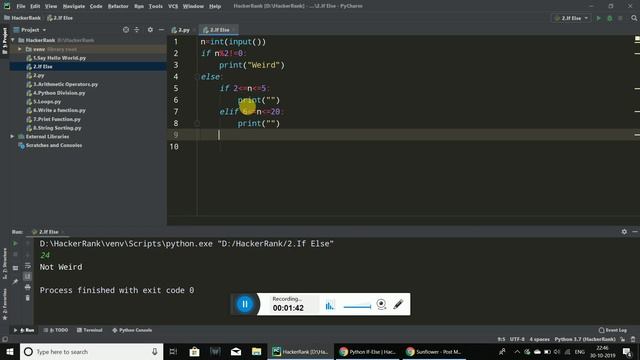The height and width of the screenshot is (360, 640).
Task: Select 8.String Sorting.py in tree
Action: pyautogui.click(x=54, y=128)
